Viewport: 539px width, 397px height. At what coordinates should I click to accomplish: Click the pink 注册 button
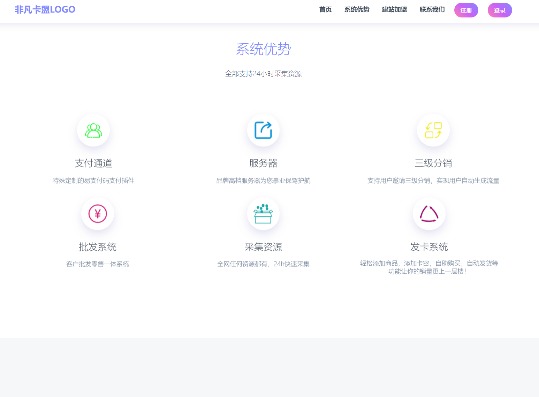(x=466, y=10)
